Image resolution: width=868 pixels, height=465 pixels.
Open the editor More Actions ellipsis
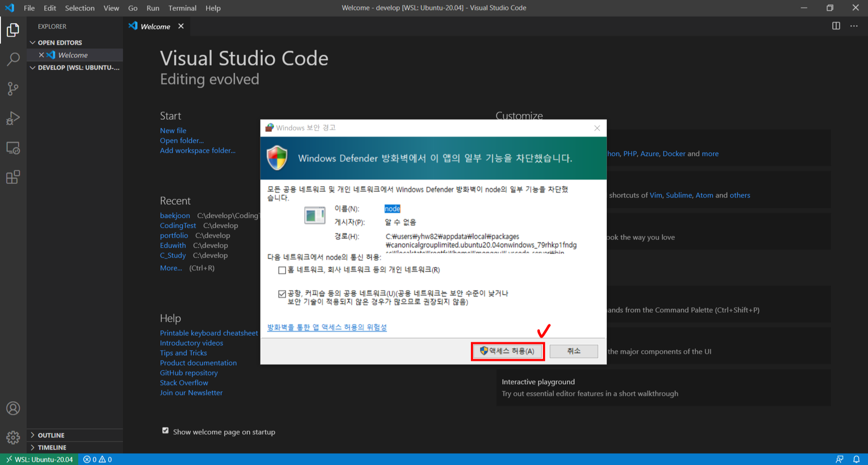(x=854, y=26)
